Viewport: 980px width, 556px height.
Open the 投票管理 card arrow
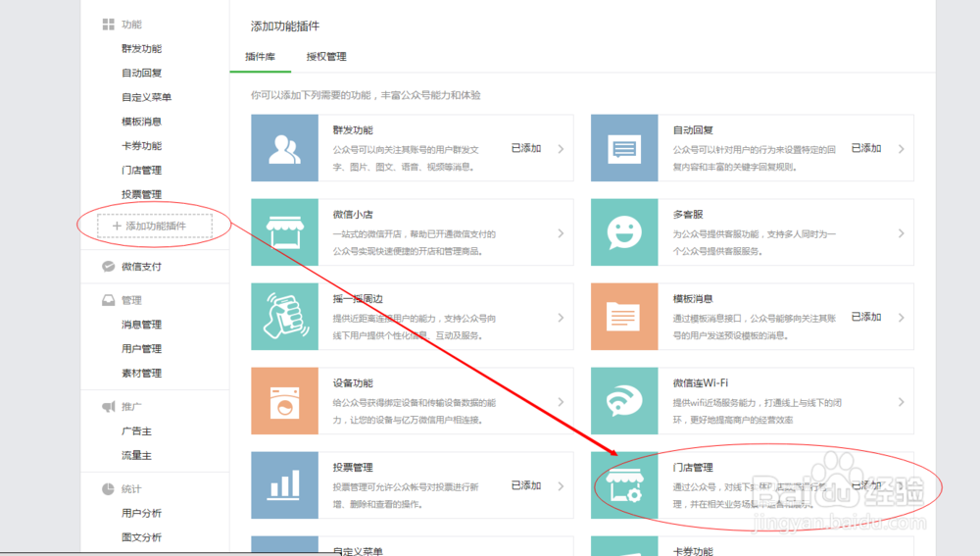click(x=561, y=486)
